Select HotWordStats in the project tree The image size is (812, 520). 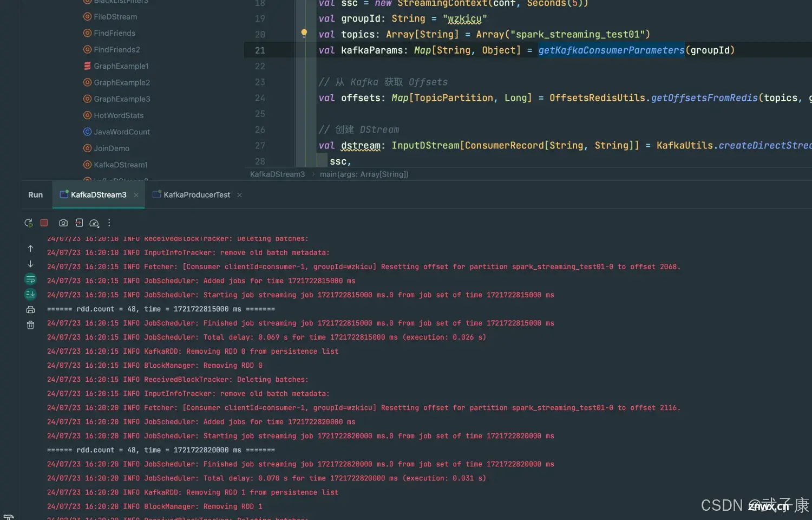119,115
